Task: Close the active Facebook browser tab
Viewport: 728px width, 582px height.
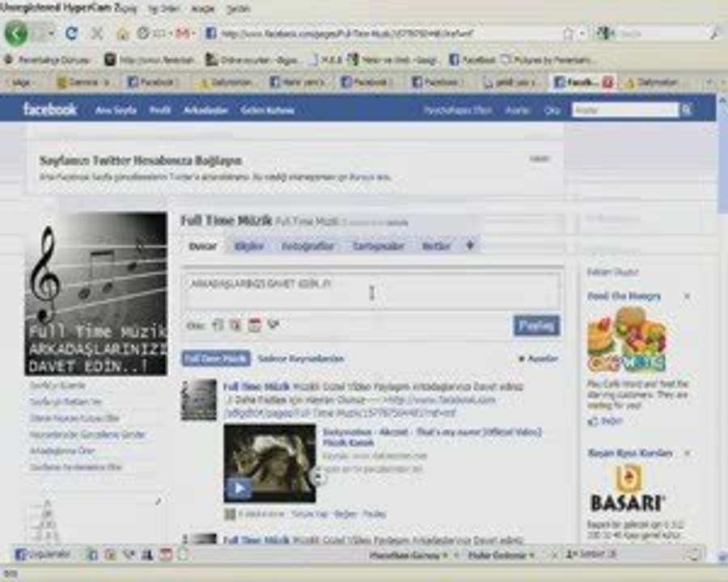Action: coord(607,82)
